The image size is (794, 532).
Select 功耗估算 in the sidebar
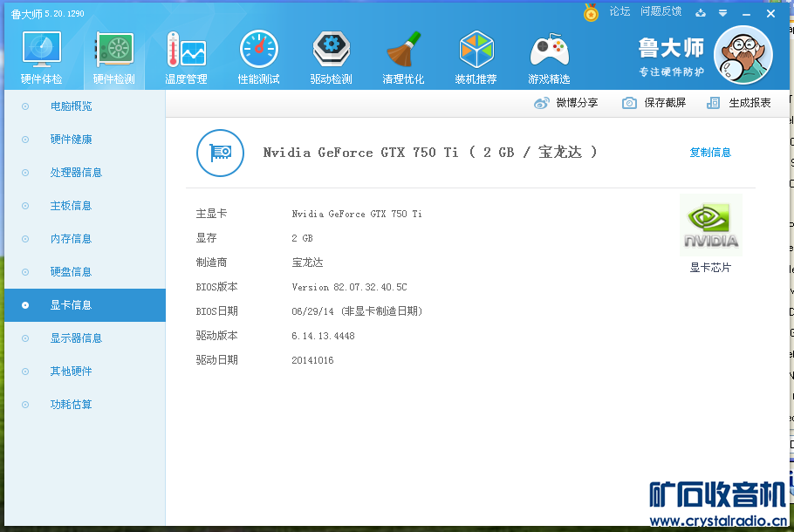click(x=71, y=405)
